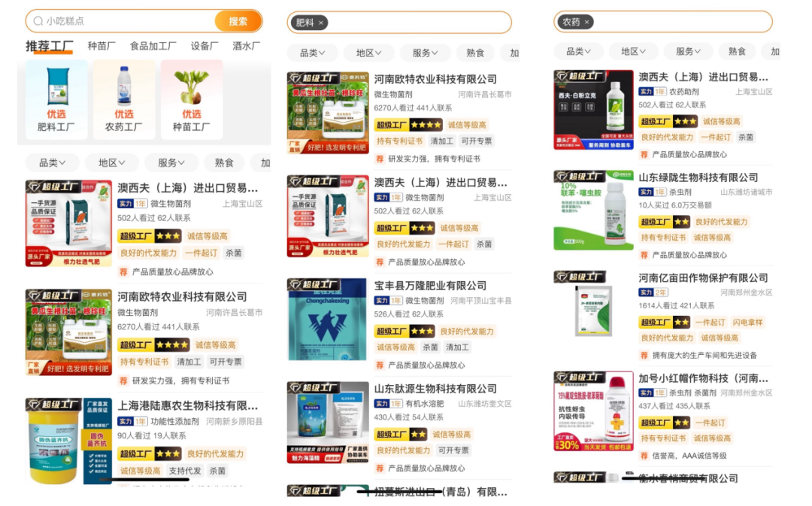The height and width of the screenshot is (506, 812).
Task: Expand the 品类 filter in left panel
Action: point(53,162)
